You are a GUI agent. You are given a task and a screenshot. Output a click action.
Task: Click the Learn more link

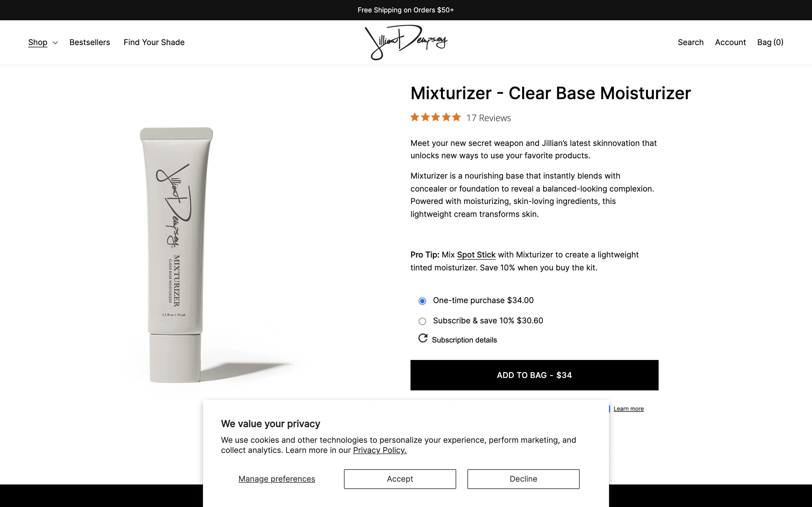(628, 408)
